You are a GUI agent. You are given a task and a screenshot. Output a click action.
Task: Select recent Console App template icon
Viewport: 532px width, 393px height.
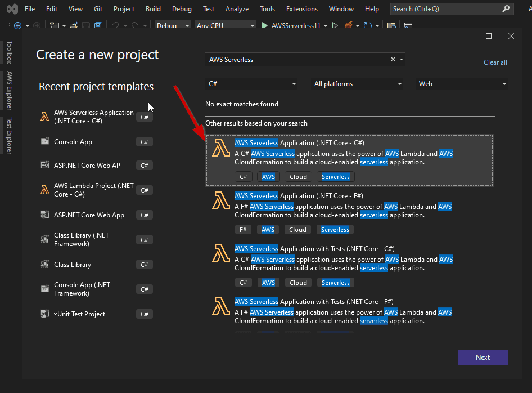(x=45, y=142)
